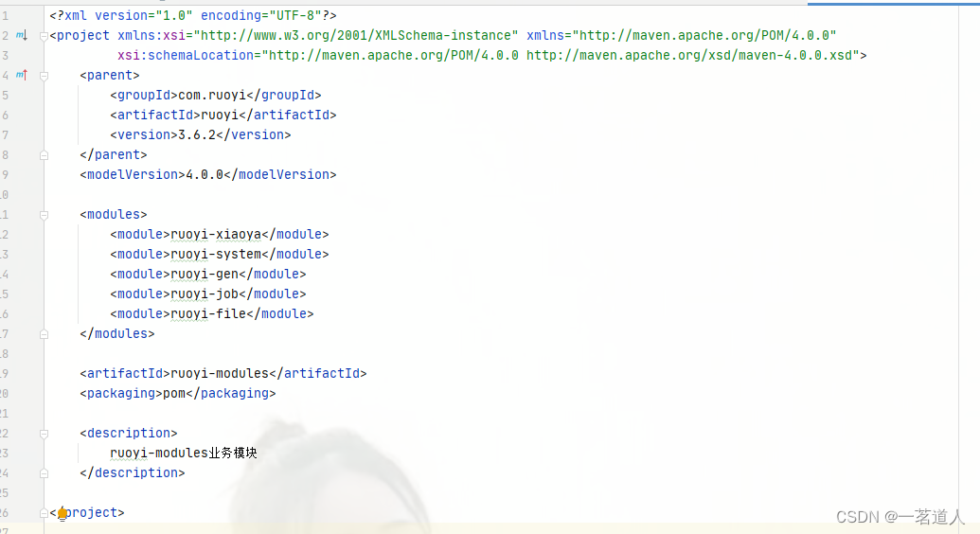The height and width of the screenshot is (534, 980).
Task: Click version value 3.6.2
Action: click(x=197, y=135)
